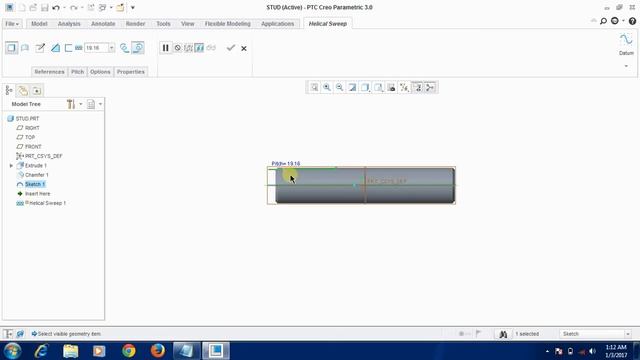The height and width of the screenshot is (360, 640).
Task: Click the pitch value icon beside the field
Action: point(78,48)
